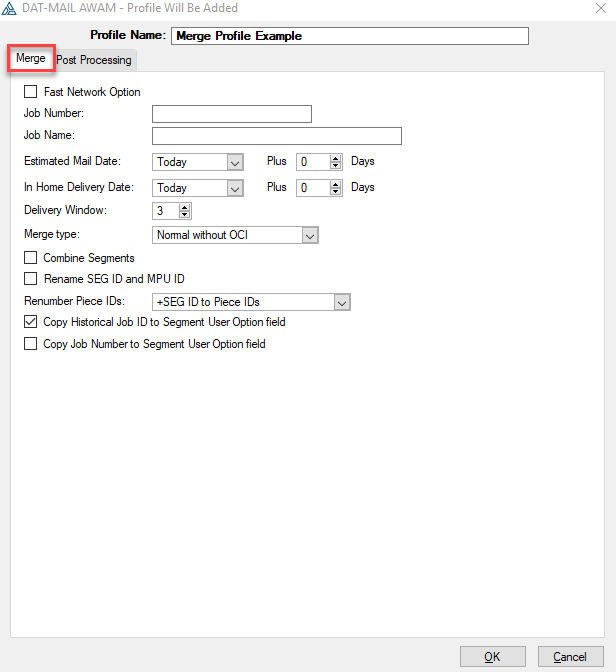The height and width of the screenshot is (672, 616).
Task: Click in the Job Number field
Action: (232, 114)
